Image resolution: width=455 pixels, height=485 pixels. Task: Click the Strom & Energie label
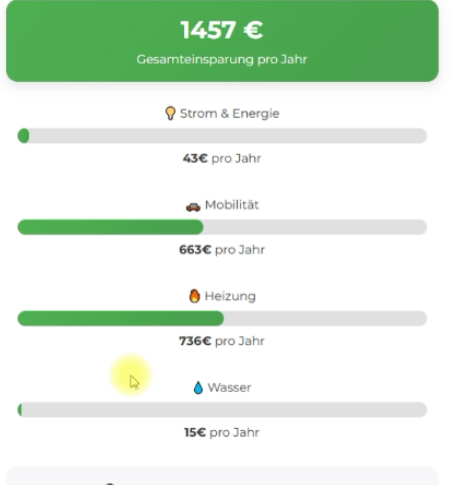(x=230, y=114)
